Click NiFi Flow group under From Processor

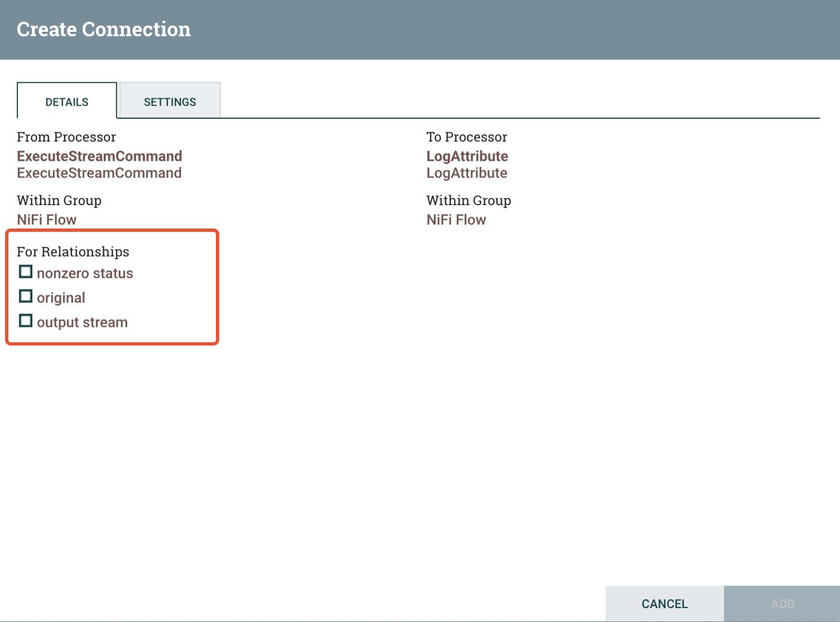47,220
